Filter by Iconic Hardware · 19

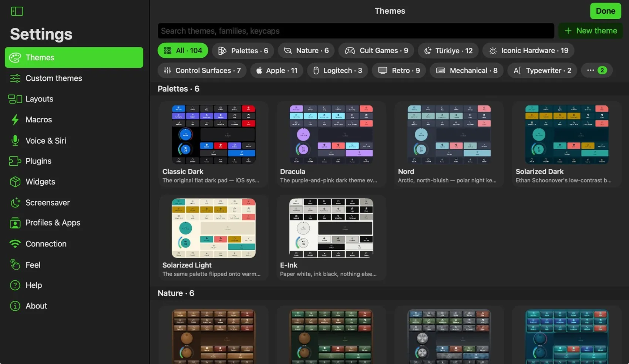pyautogui.click(x=528, y=50)
